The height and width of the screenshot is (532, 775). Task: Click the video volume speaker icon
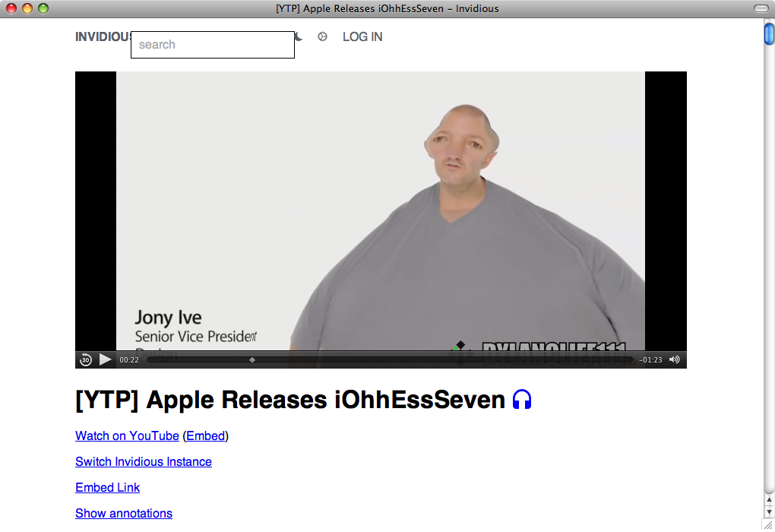674,359
